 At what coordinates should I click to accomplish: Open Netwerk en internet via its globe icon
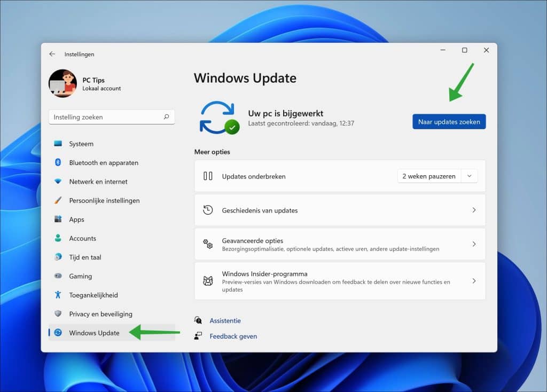coord(57,182)
